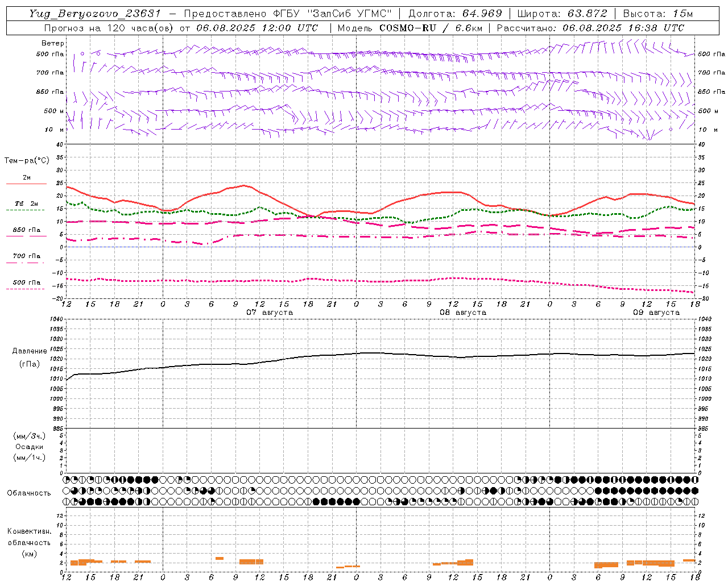Click the 850 гПа temperature legend entry
The image size is (728, 582).
[x=26, y=232]
